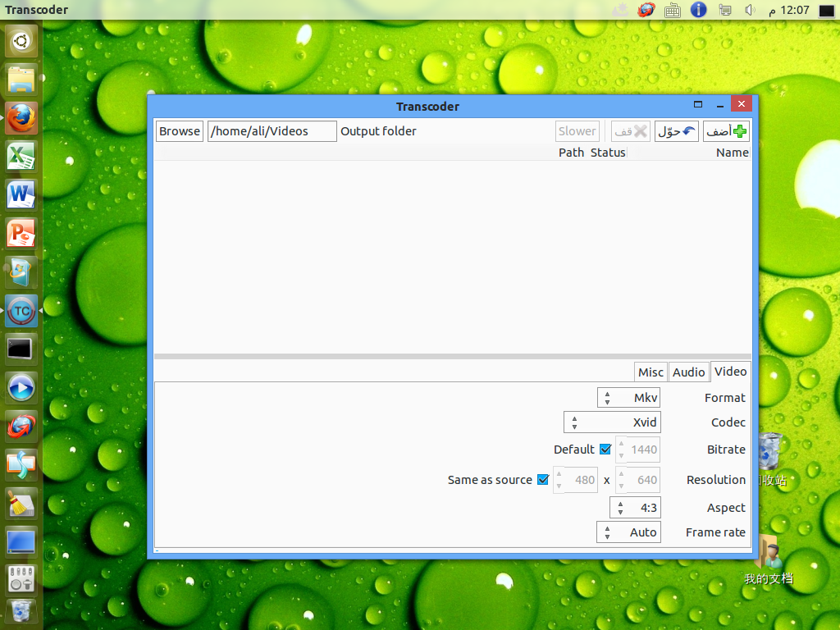The image size is (840, 630).
Task: Click the Auto frame rate up stepper arrow
Action: click(x=606, y=527)
